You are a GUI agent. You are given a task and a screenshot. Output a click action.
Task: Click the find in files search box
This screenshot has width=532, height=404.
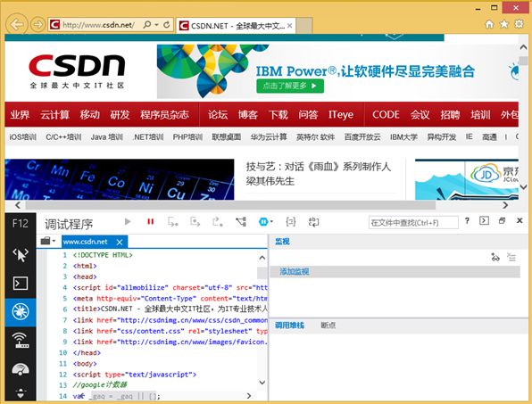point(413,223)
